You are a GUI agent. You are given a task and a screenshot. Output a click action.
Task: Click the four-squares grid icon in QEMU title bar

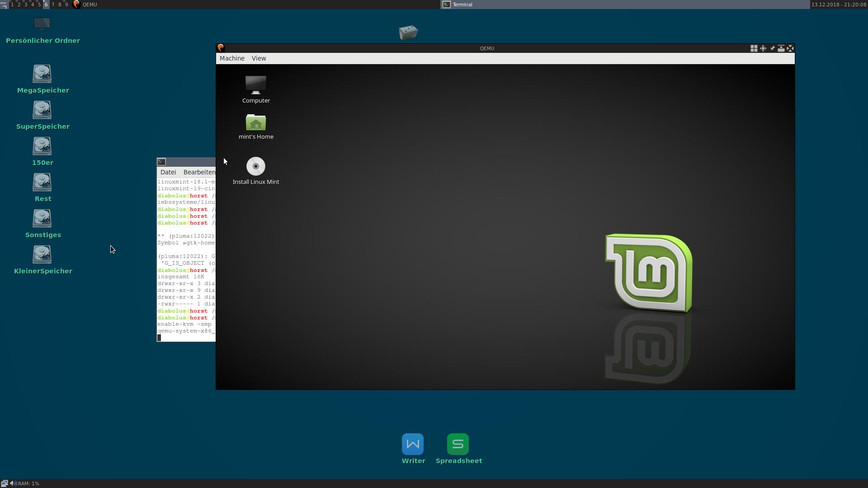754,48
